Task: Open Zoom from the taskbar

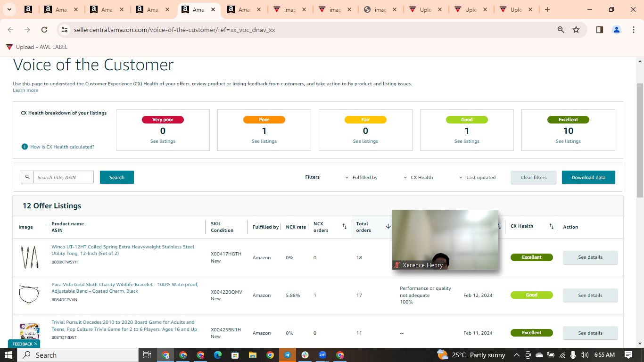Action: click(322, 355)
